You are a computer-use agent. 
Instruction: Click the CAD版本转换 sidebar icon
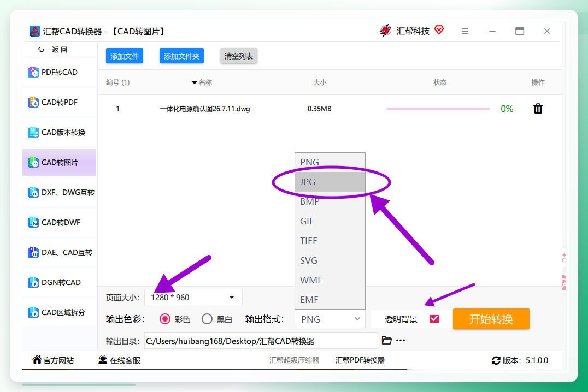33,132
